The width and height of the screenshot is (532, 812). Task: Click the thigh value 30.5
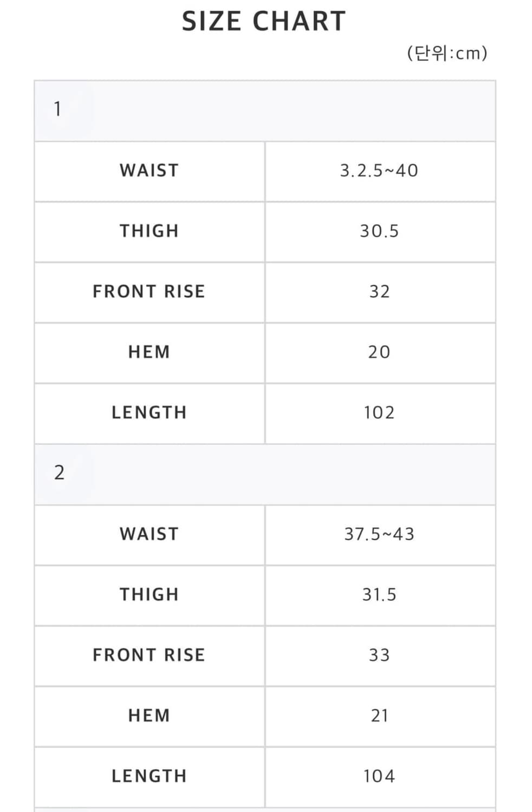click(379, 231)
